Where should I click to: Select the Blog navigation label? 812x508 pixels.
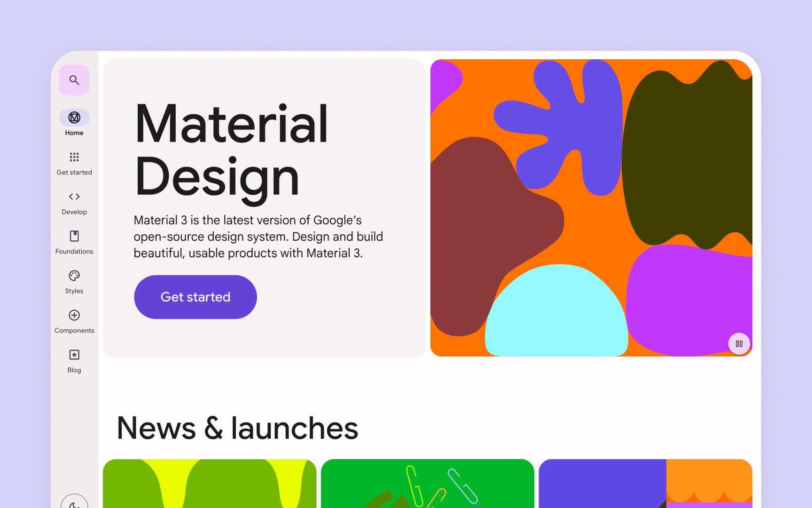coord(74,370)
